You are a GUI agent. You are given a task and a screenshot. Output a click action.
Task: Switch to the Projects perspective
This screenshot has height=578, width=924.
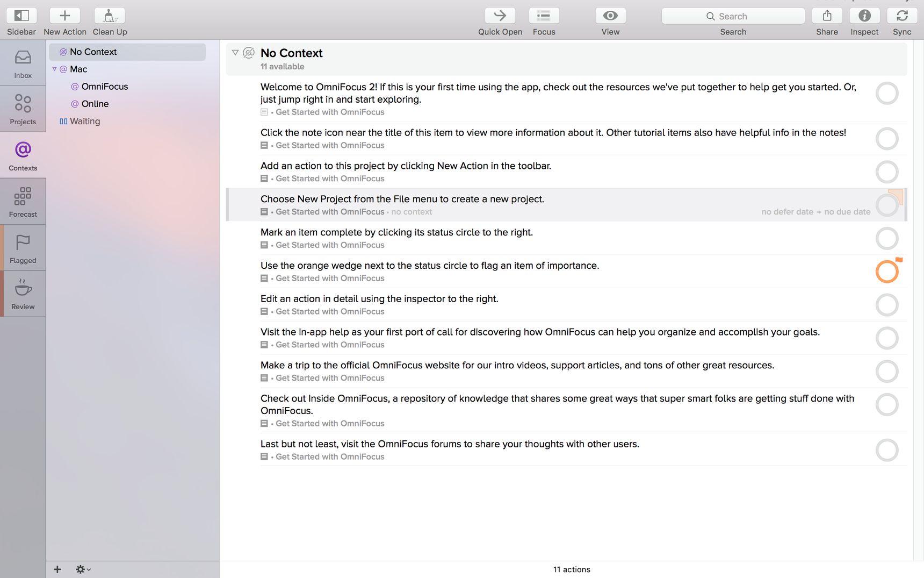tap(23, 109)
